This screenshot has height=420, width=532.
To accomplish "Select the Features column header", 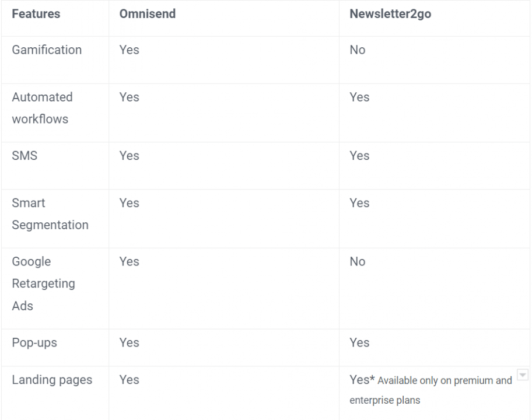I will coord(36,14).
